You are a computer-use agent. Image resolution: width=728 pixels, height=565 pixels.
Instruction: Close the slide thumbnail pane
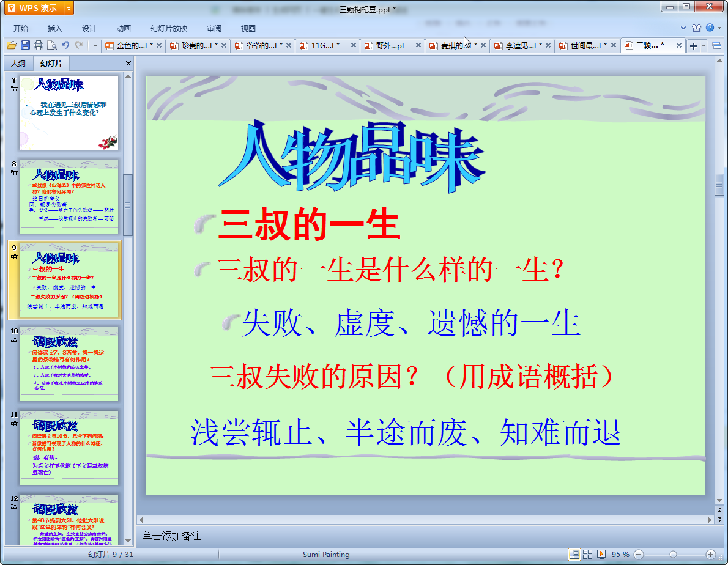click(x=128, y=63)
